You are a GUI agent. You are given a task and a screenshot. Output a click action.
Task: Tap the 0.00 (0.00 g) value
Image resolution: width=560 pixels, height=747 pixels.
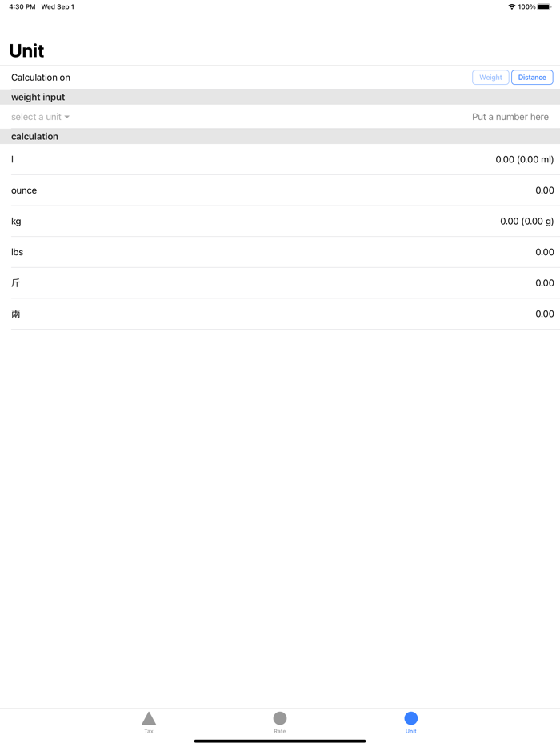click(526, 221)
